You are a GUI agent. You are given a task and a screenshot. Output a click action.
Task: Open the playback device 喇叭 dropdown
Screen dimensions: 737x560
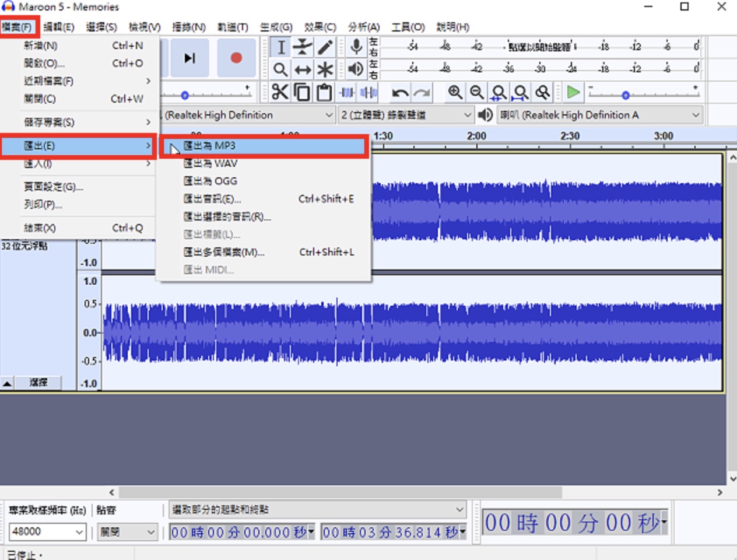click(x=599, y=115)
